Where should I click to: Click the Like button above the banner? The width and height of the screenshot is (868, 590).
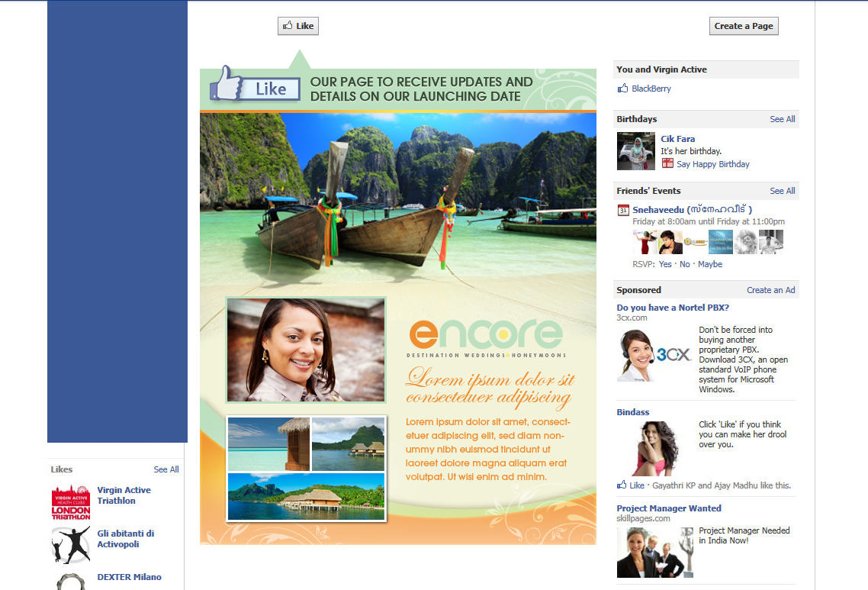297,26
